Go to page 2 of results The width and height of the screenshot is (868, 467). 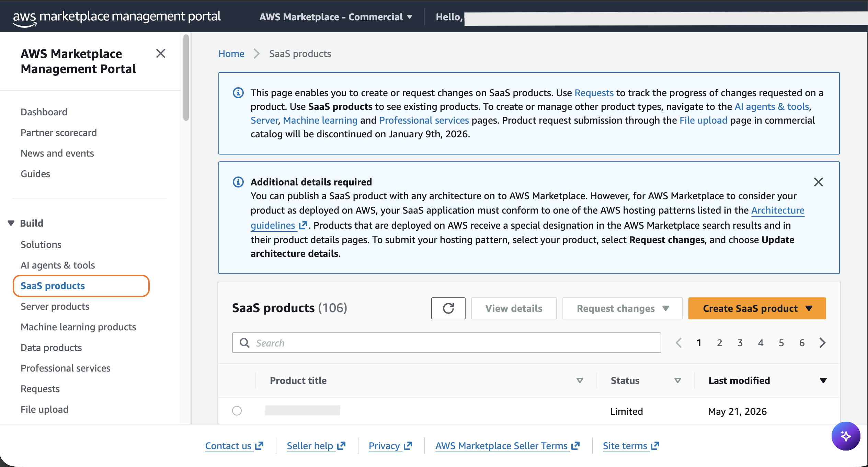(x=719, y=343)
